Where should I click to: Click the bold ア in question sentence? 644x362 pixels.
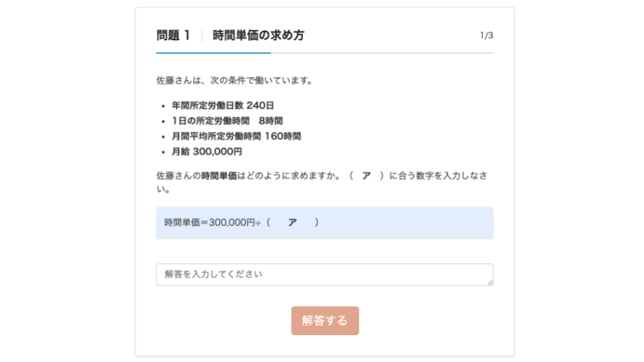[x=366, y=176]
